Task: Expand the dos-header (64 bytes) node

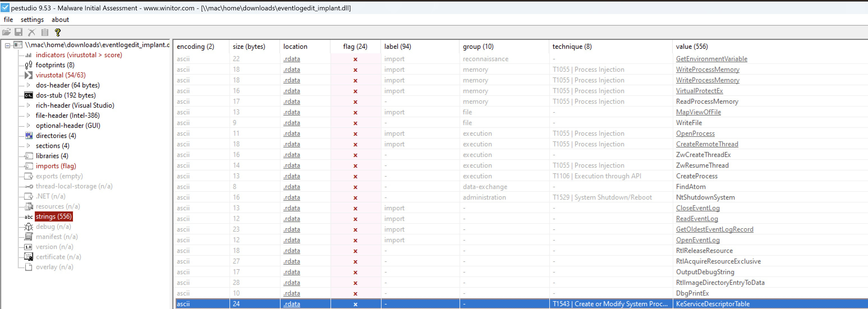Action: point(28,85)
